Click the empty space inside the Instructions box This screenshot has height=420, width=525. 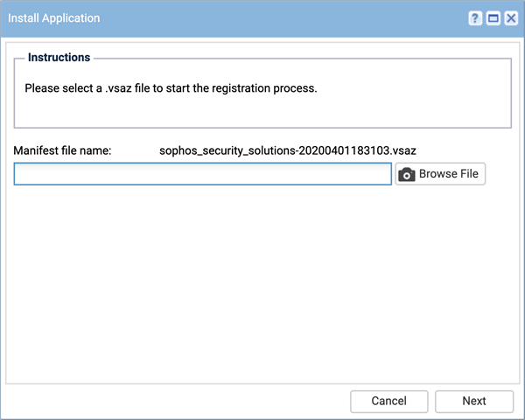coord(262,112)
